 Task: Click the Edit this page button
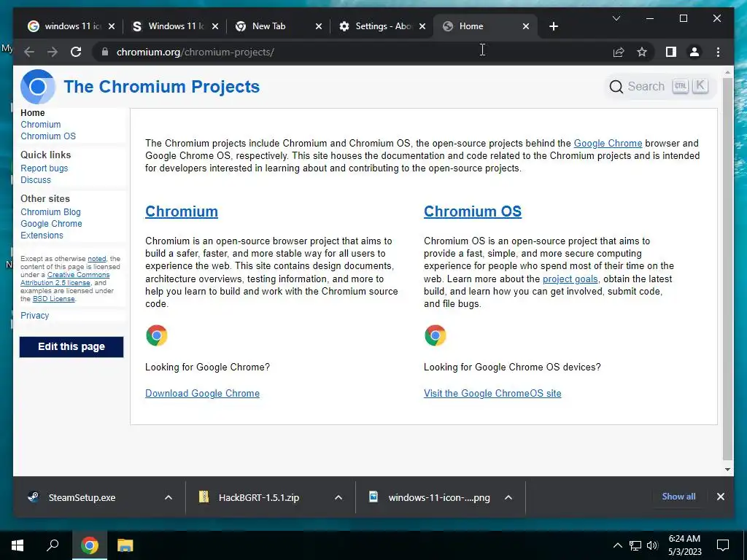click(71, 346)
